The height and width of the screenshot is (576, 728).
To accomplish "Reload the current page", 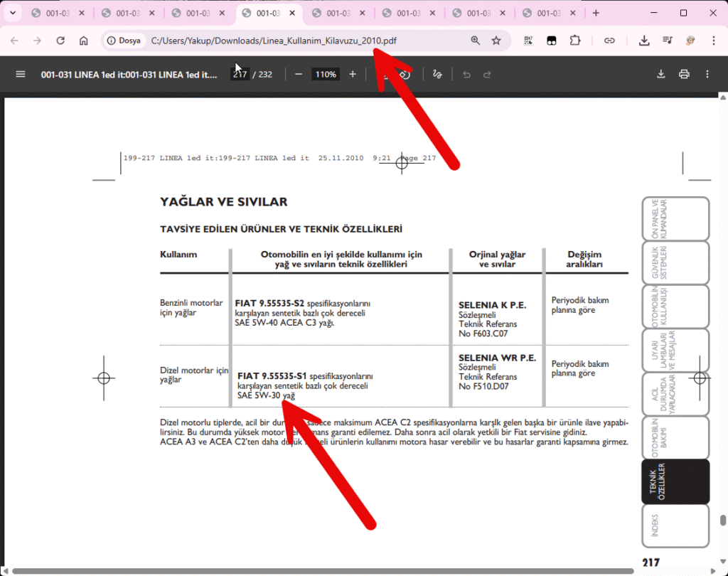I will [60, 41].
